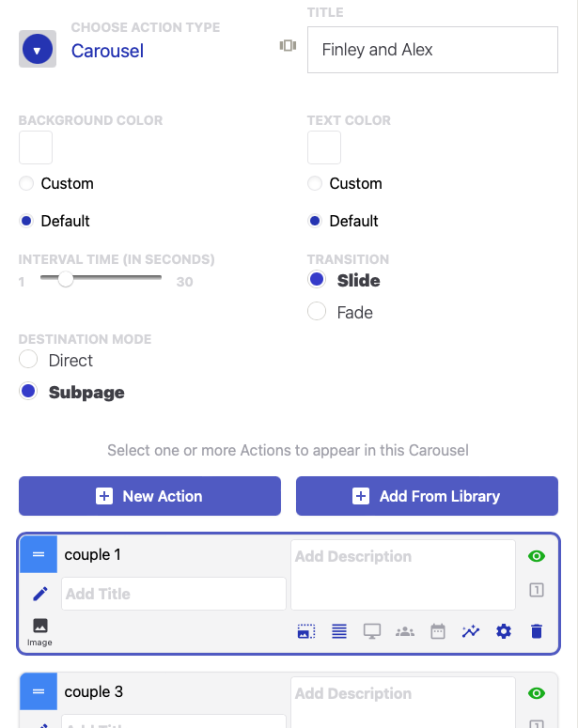578x728 pixels.
Task: Click the interval time slider handle
Action: (66, 278)
